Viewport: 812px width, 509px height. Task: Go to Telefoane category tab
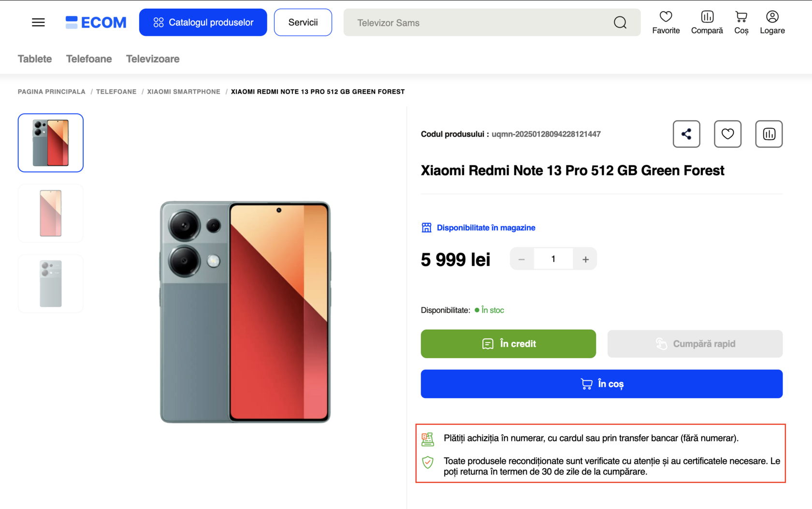[89, 59]
